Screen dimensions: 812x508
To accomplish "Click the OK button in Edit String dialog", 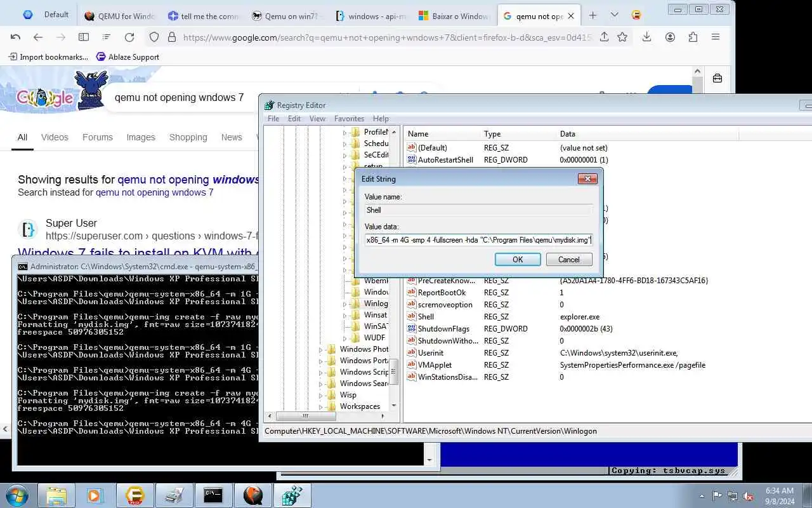I will tap(518, 259).
